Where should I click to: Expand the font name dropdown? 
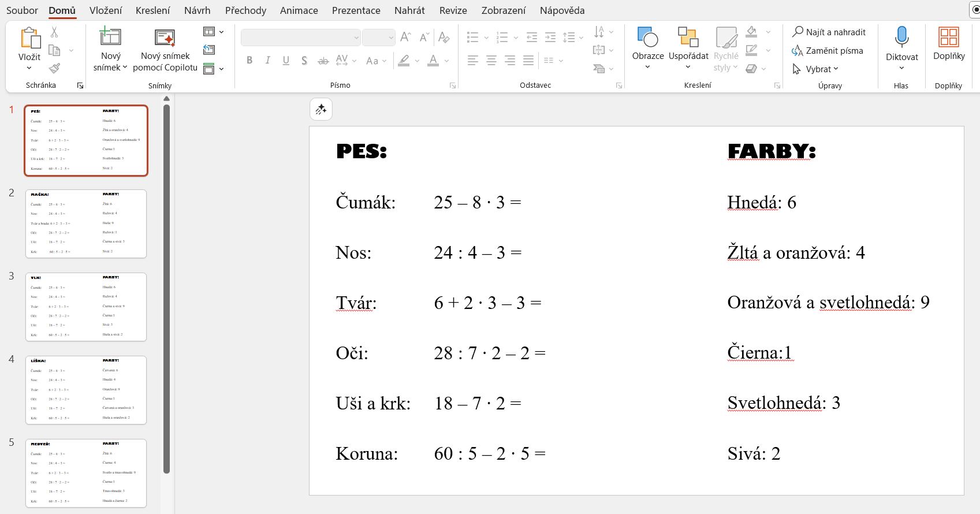point(356,38)
